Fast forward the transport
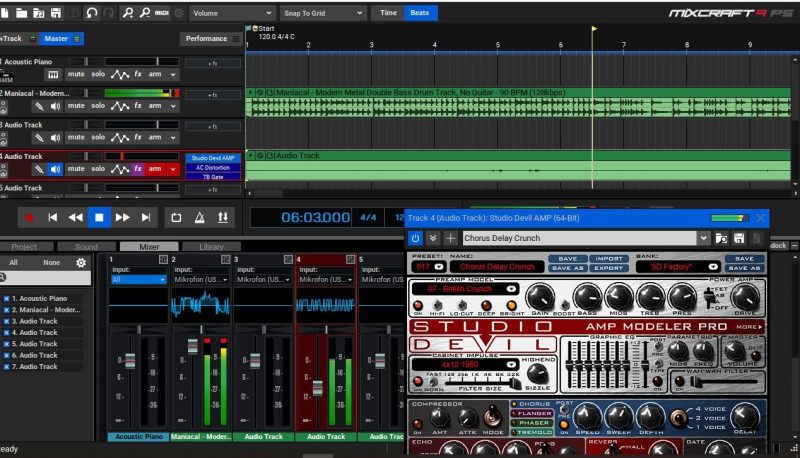This screenshot has width=800, height=458. (122, 218)
